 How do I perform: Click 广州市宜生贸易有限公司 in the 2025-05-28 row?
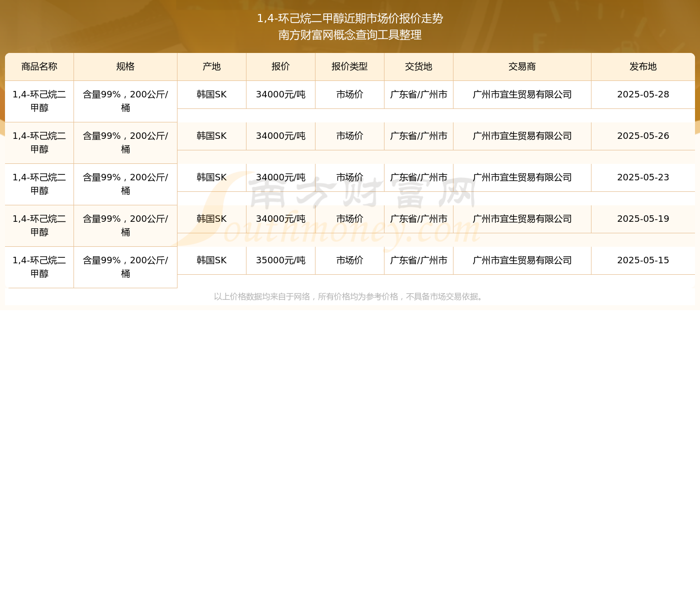coord(522,94)
